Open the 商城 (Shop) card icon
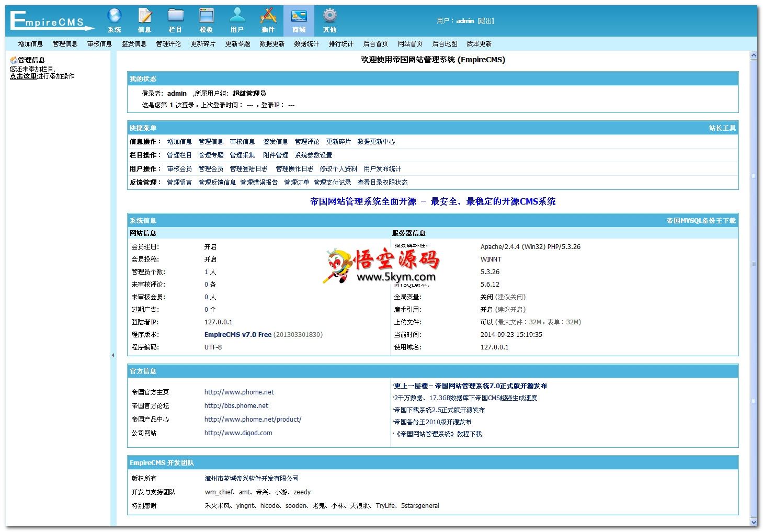Viewport: 763px width, 532px height. (299, 20)
